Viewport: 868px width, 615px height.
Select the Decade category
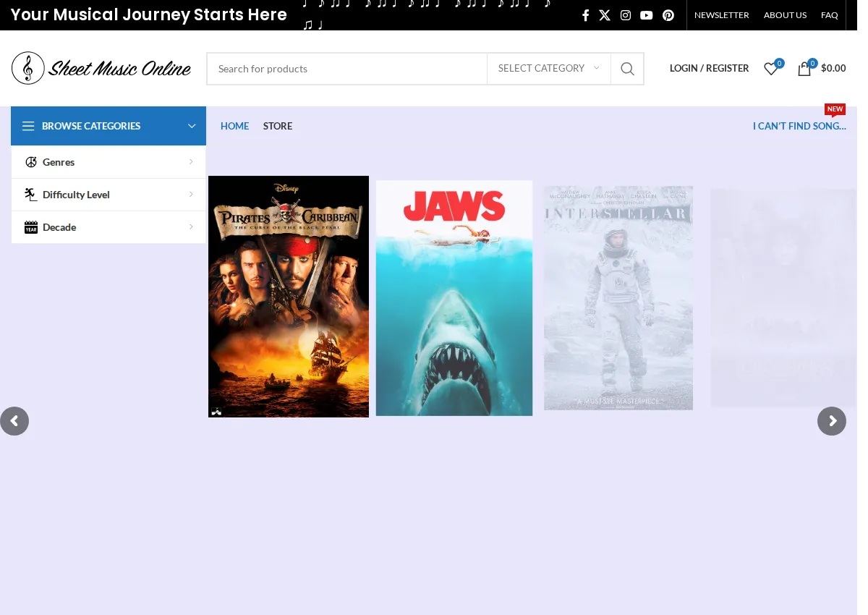point(109,227)
